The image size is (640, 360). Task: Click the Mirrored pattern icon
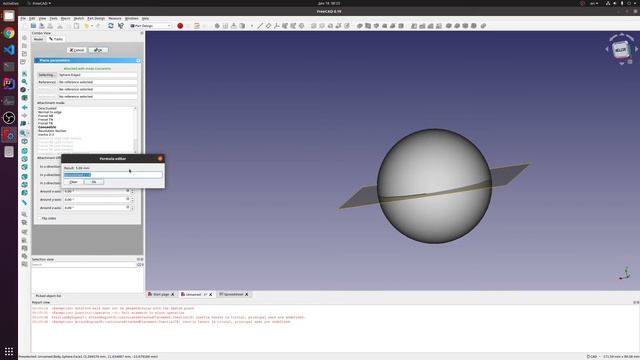click(414, 26)
